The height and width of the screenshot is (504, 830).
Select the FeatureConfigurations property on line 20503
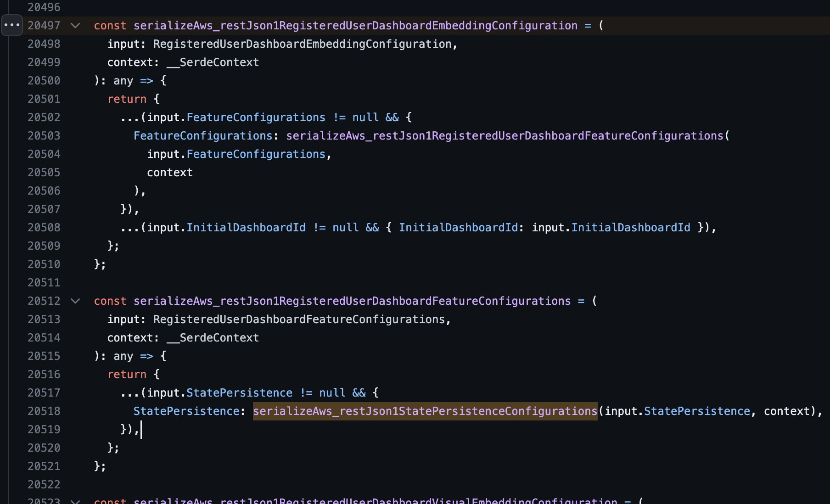tap(203, 135)
